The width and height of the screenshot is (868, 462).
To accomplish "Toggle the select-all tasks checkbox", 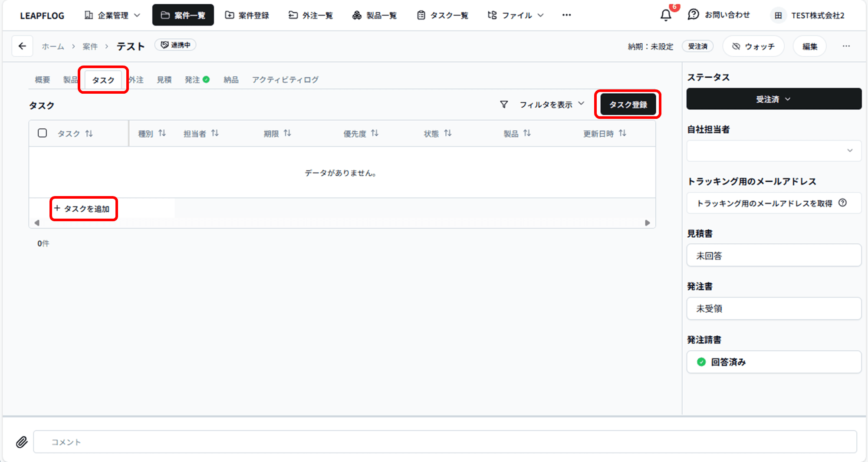I will point(42,133).
